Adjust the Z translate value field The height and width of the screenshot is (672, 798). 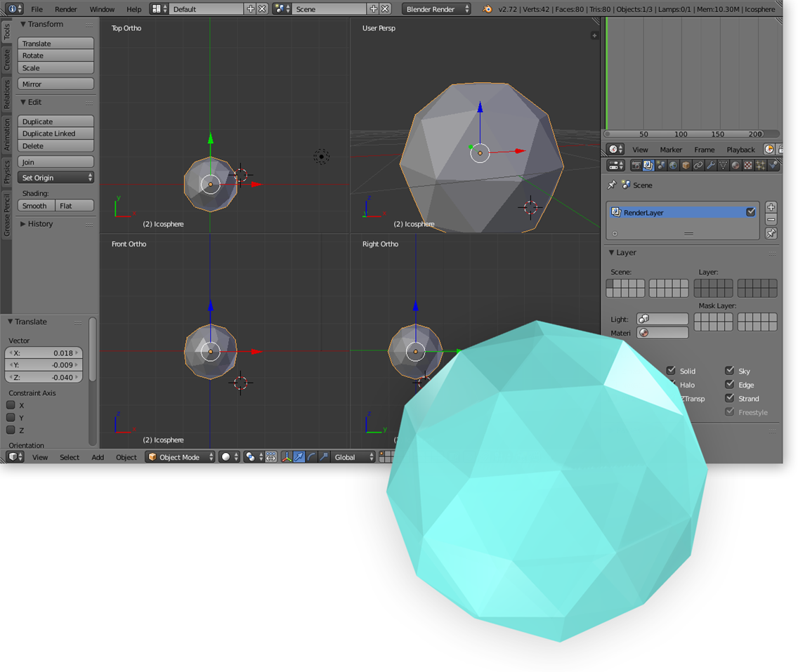pos(43,376)
